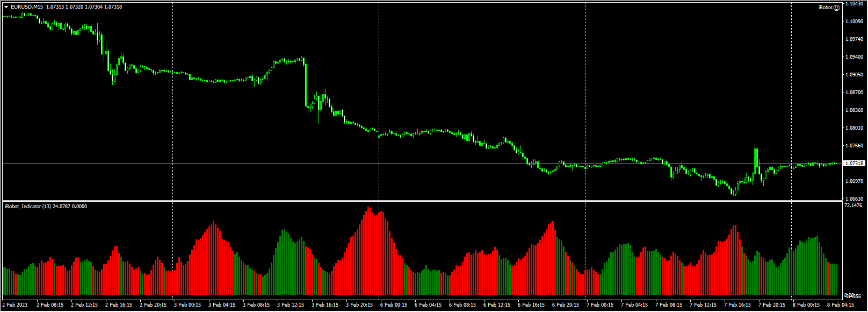The width and height of the screenshot is (868, 312).
Task: Click the 6 Feb 16:15 time label
Action: pos(531,305)
